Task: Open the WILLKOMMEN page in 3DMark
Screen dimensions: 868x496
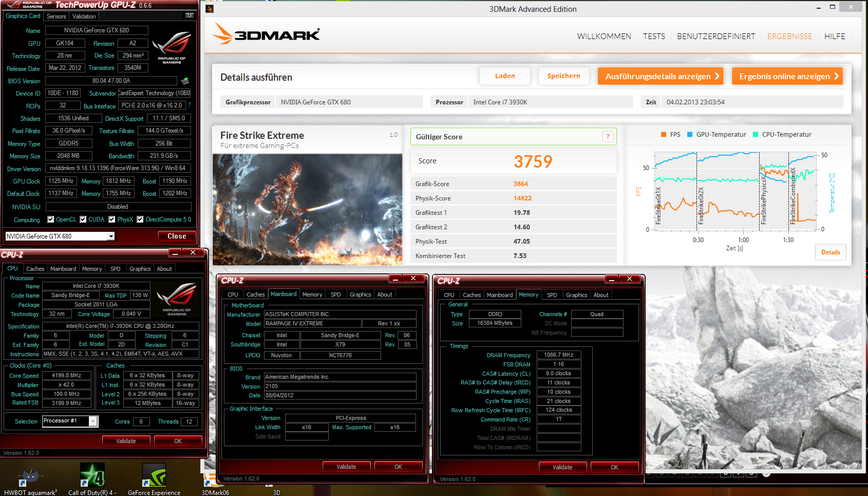Action: pyautogui.click(x=604, y=36)
